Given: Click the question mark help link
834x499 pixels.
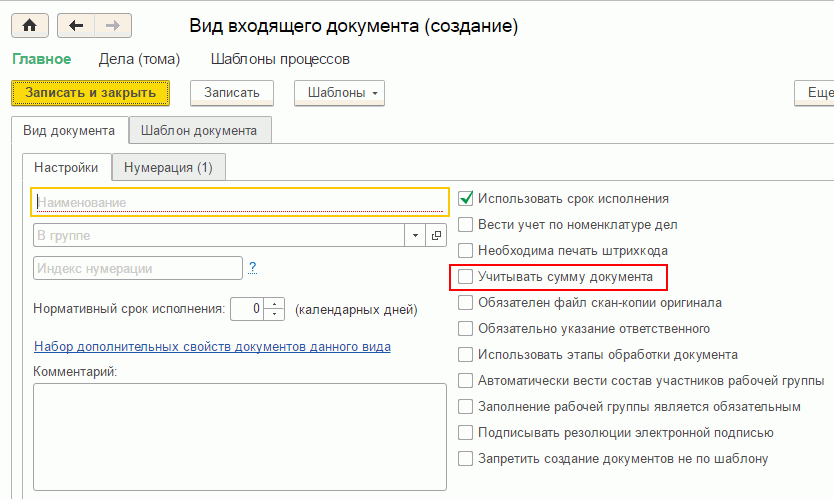Looking at the screenshot, I should (253, 268).
